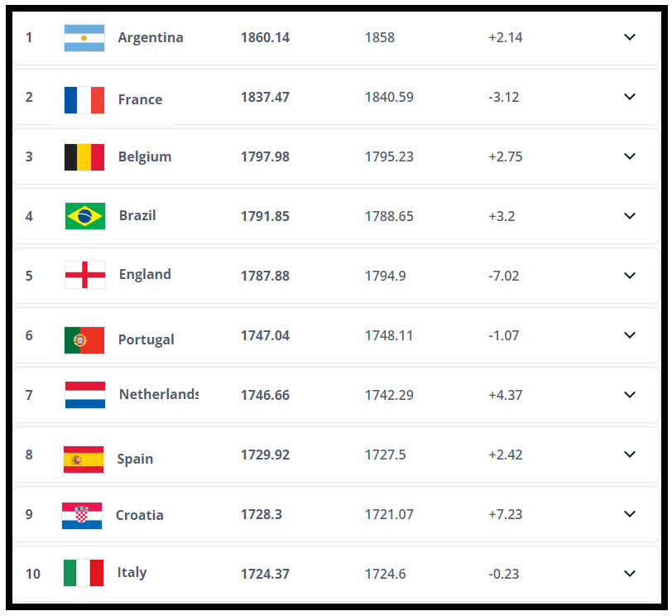Expand the France ranking row chevron
The height and width of the screenshot is (616, 672).
(630, 97)
